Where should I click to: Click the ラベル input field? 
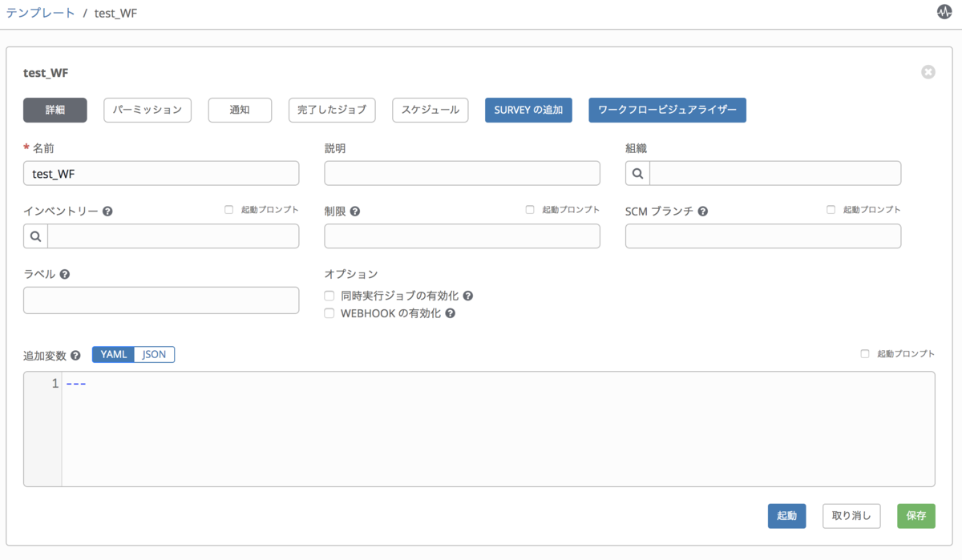point(161,300)
